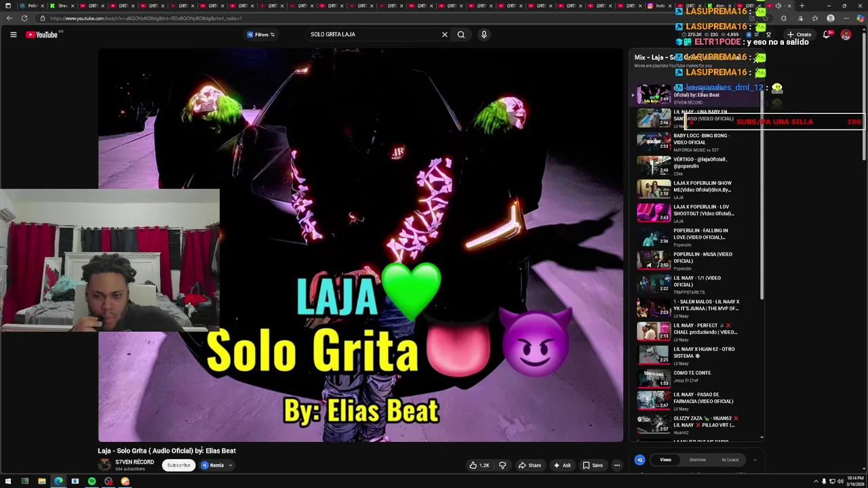Subscribe to S7VEN RÉCORD channel
Screen dimensions: 868x488
coord(179,466)
